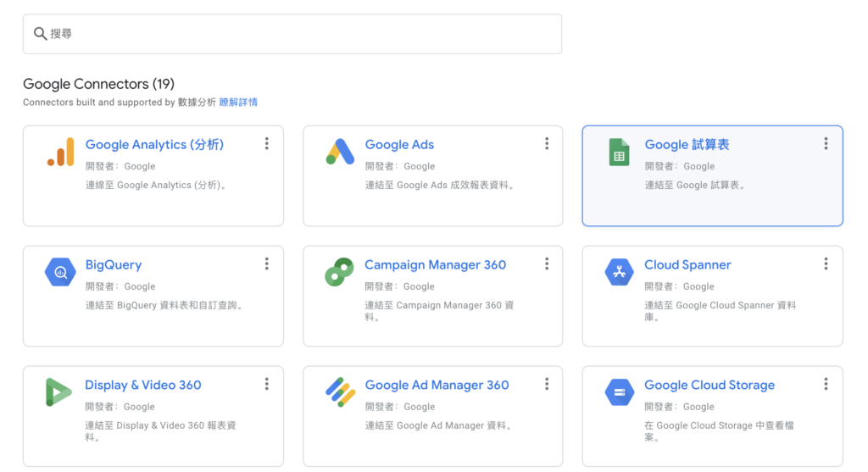
Task: Click the green Google Sheets icon
Action: 619,152
